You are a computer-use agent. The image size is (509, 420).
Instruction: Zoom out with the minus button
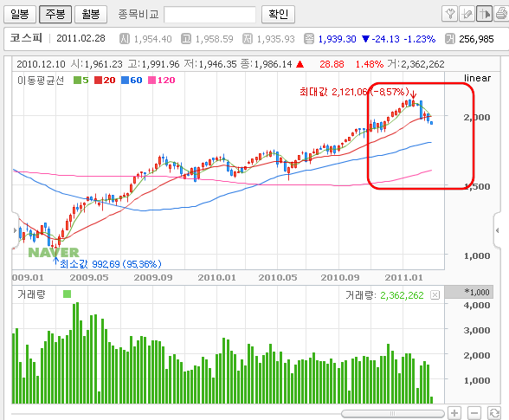click(x=474, y=413)
